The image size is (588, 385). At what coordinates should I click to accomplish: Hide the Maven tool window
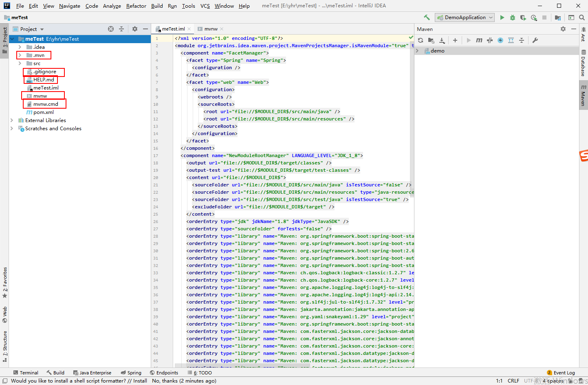pos(574,29)
